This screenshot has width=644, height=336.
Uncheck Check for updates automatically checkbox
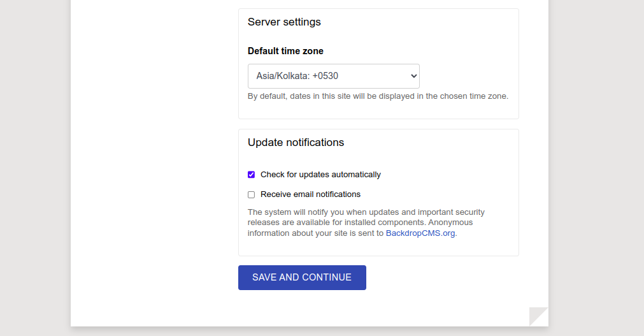point(252,175)
